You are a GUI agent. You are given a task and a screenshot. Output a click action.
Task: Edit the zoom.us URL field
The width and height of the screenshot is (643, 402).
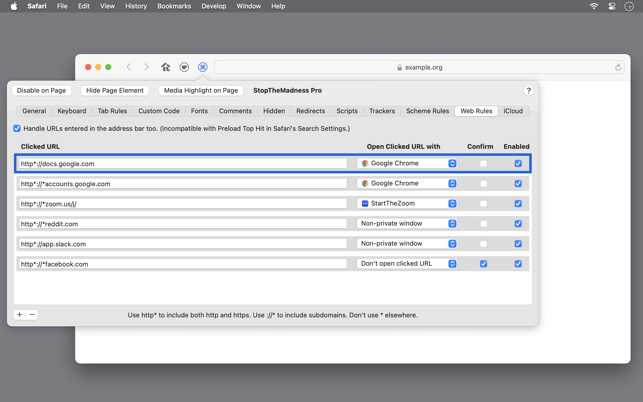tap(182, 204)
